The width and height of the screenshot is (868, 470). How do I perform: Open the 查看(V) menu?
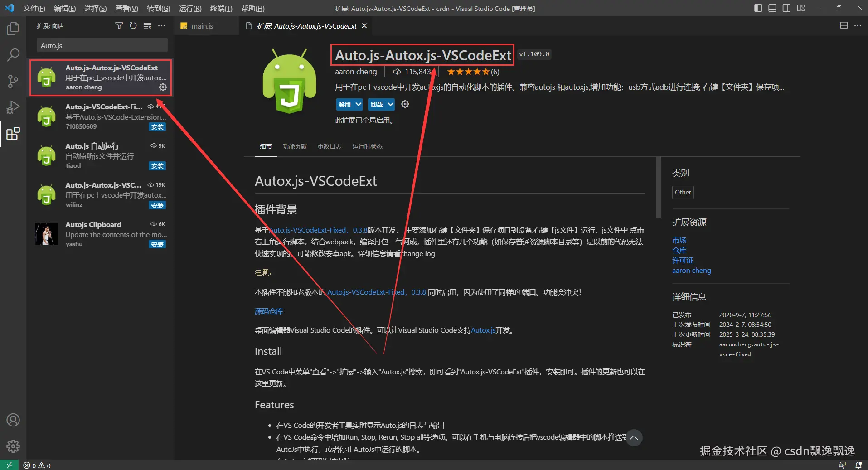point(127,9)
